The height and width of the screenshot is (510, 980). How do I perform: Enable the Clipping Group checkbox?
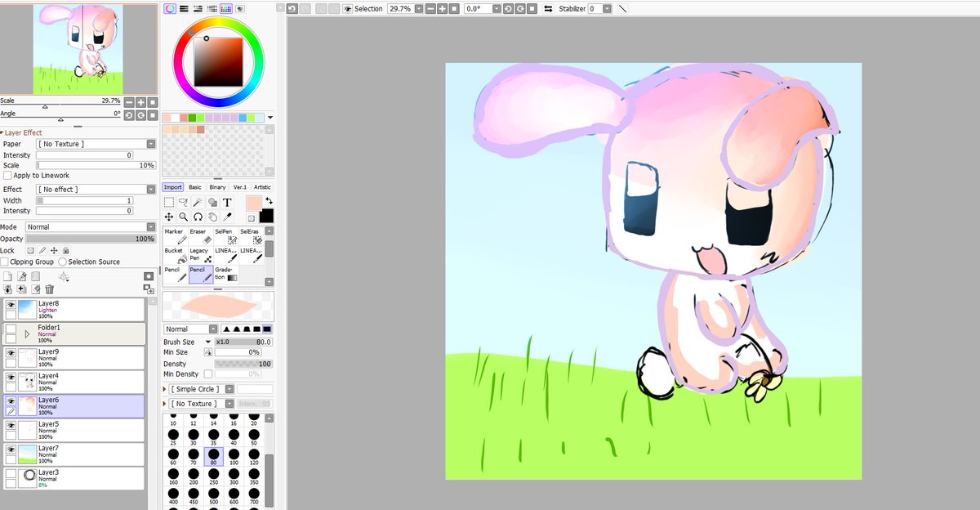point(5,262)
